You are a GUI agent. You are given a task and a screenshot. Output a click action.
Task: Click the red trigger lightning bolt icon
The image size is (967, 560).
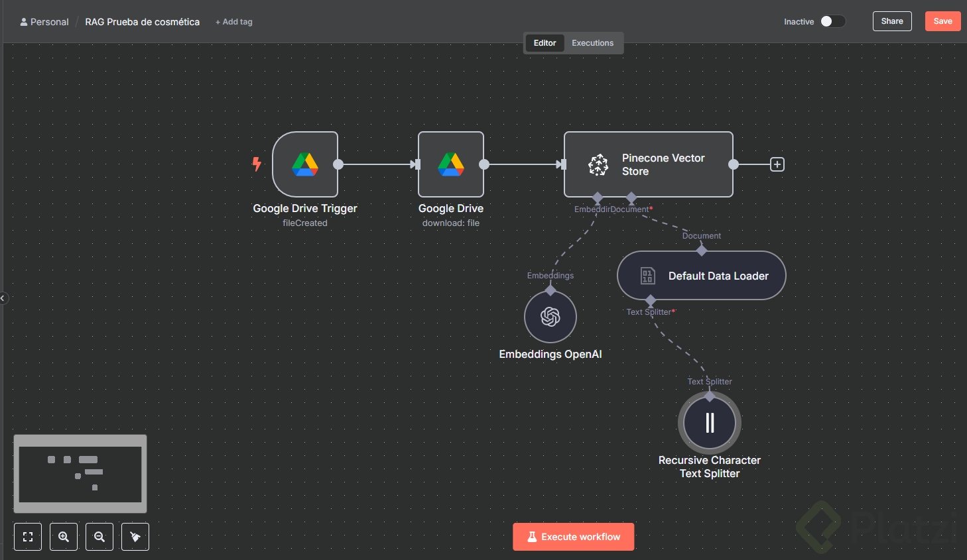coord(257,164)
